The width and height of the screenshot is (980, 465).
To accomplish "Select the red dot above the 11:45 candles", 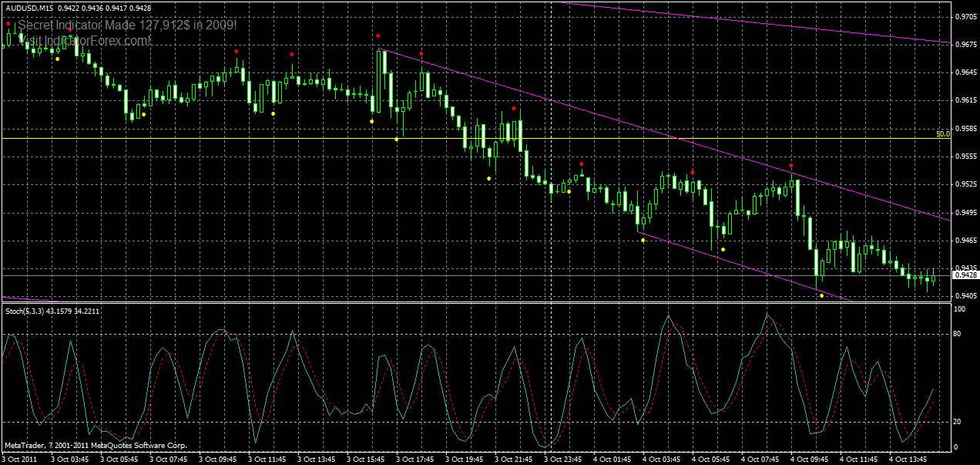I will point(236,53).
